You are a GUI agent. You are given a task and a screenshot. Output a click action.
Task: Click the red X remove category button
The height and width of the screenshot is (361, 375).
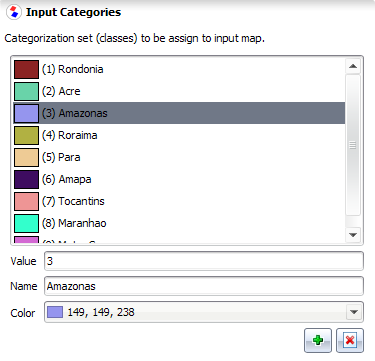tap(350, 340)
